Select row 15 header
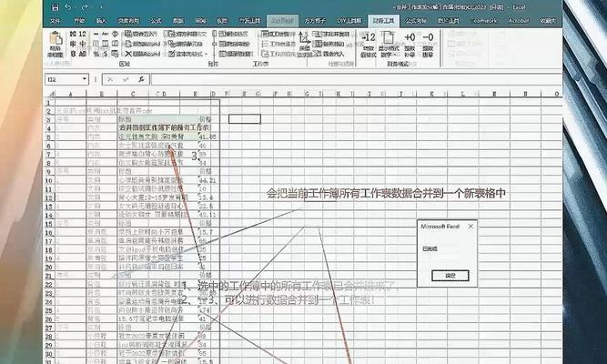 click(49, 224)
